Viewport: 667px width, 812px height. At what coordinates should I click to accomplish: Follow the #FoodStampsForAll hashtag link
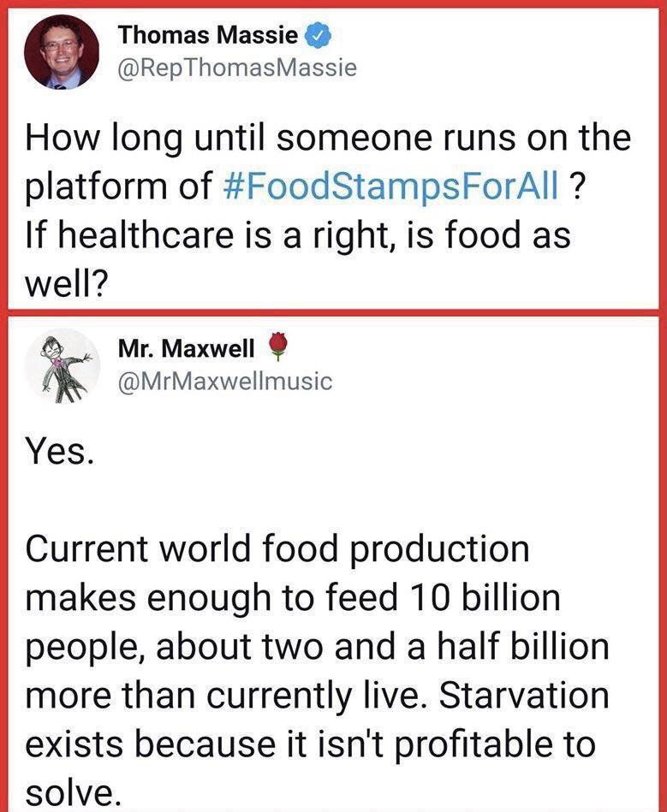[402, 187]
